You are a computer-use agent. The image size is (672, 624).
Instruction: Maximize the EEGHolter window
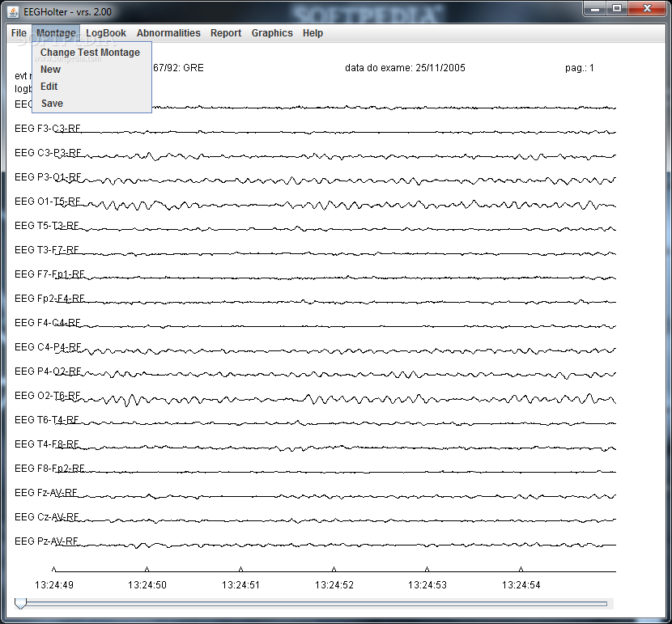click(617, 9)
